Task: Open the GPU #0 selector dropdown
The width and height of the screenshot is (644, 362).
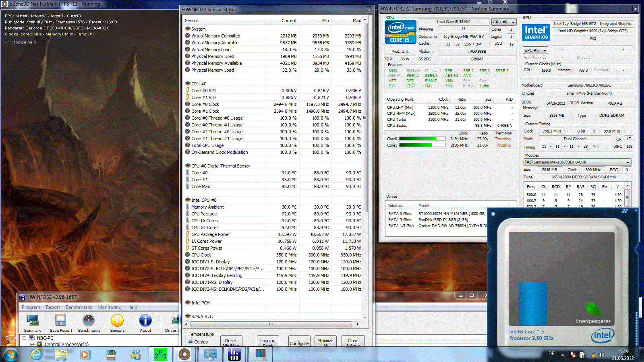Action: [x=535, y=50]
